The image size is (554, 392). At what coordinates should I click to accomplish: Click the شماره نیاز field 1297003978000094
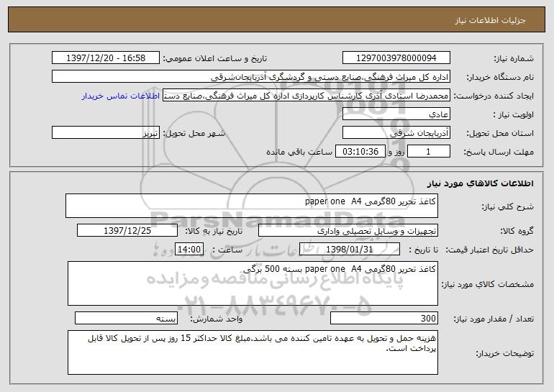pos(396,58)
